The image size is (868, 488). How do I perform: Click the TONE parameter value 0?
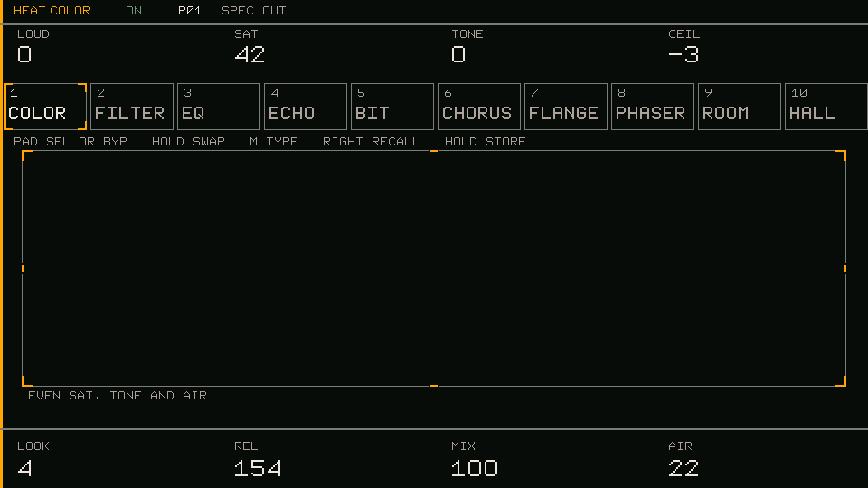click(x=458, y=54)
